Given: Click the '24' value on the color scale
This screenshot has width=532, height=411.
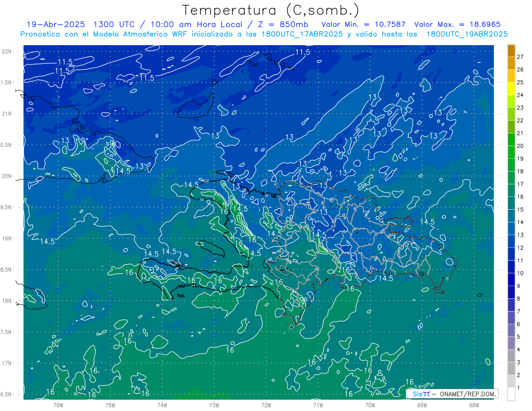Looking at the screenshot, I should point(520,95).
